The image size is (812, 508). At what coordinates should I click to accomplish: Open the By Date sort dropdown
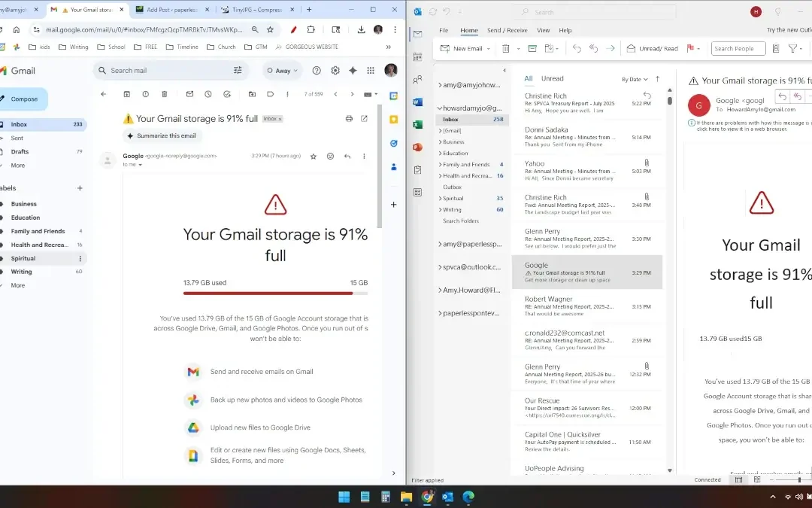tap(634, 79)
